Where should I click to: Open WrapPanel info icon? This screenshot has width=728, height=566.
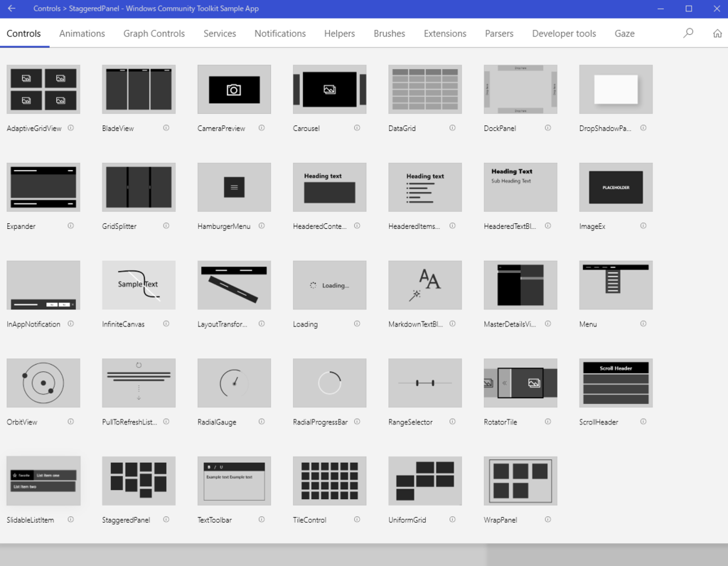pos(548,520)
